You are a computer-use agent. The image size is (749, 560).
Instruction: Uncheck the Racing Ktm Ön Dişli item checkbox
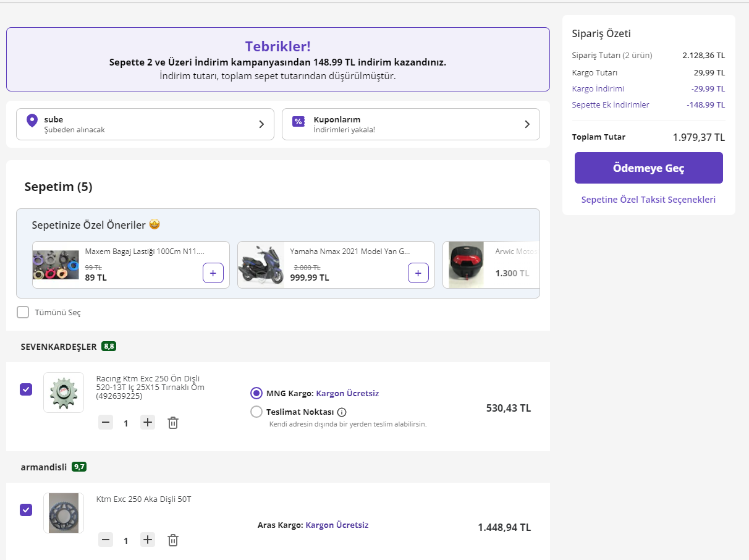[26, 389]
